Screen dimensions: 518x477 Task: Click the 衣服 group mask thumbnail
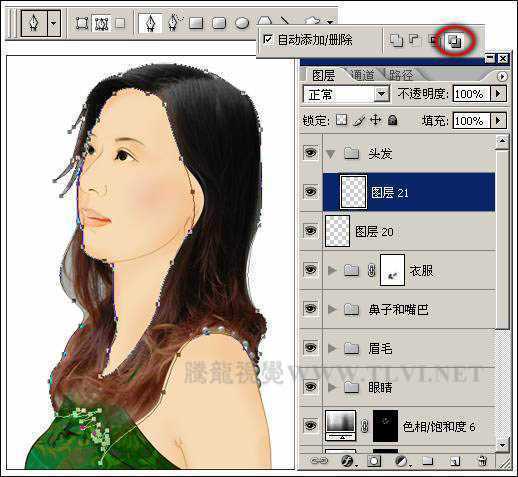coord(392,270)
